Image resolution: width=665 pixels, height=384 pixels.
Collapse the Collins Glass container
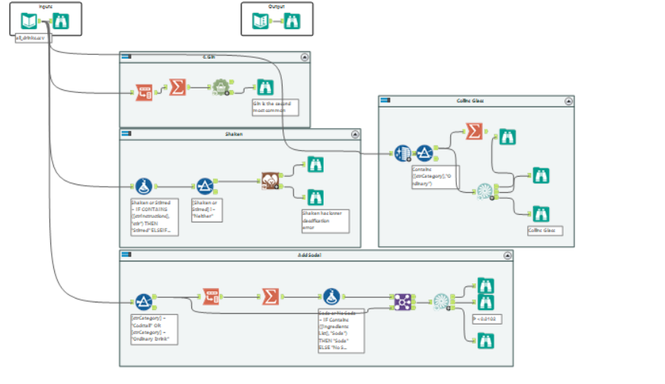click(568, 101)
